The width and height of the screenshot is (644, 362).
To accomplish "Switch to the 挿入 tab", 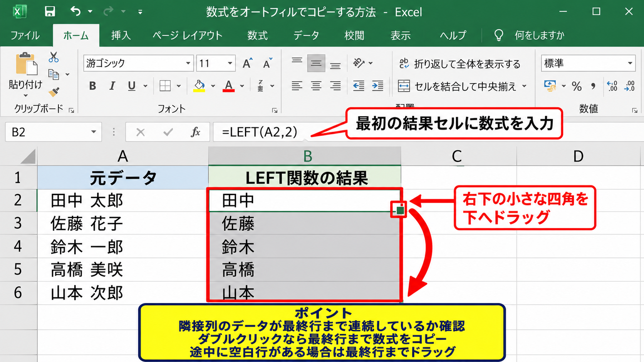I will (x=121, y=35).
